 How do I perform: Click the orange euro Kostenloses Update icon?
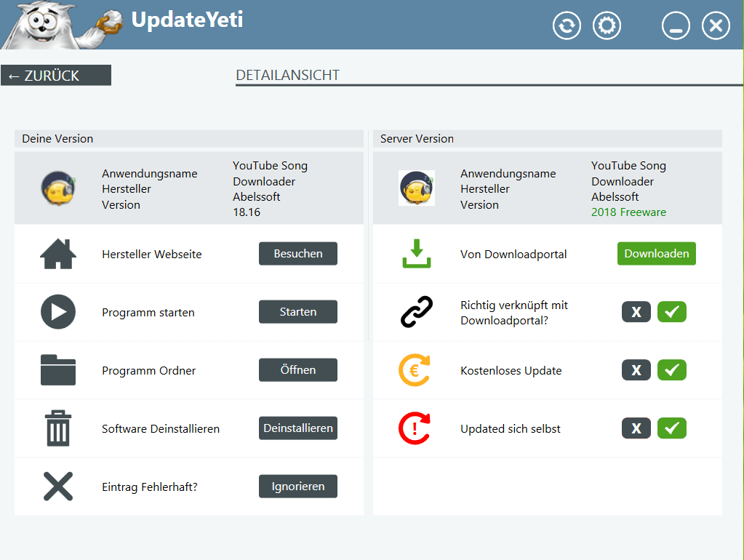tap(415, 370)
